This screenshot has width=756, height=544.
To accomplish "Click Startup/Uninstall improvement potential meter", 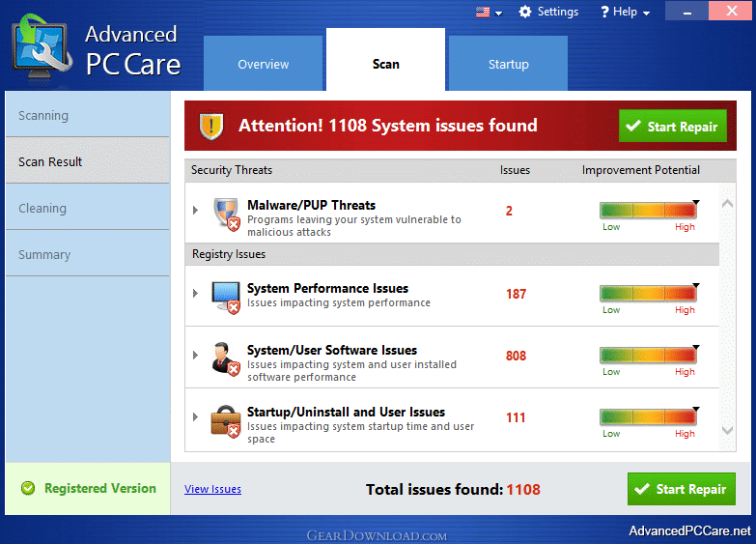I will [649, 416].
